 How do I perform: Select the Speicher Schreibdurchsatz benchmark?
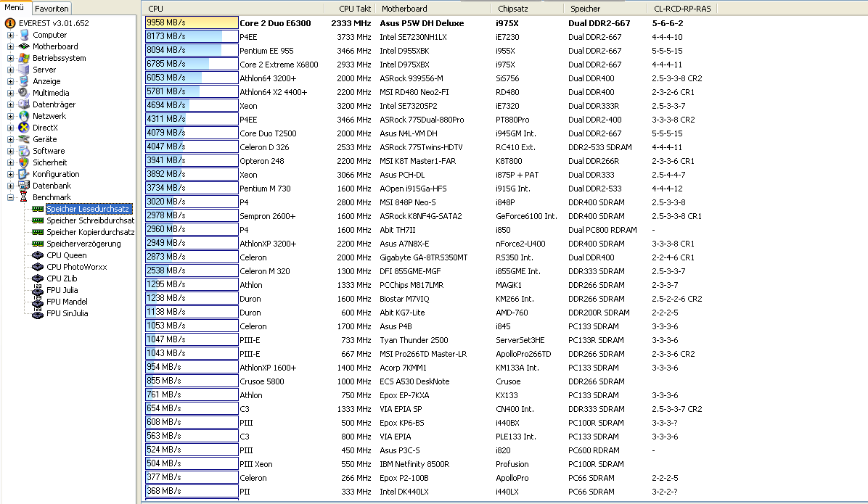tap(90, 220)
